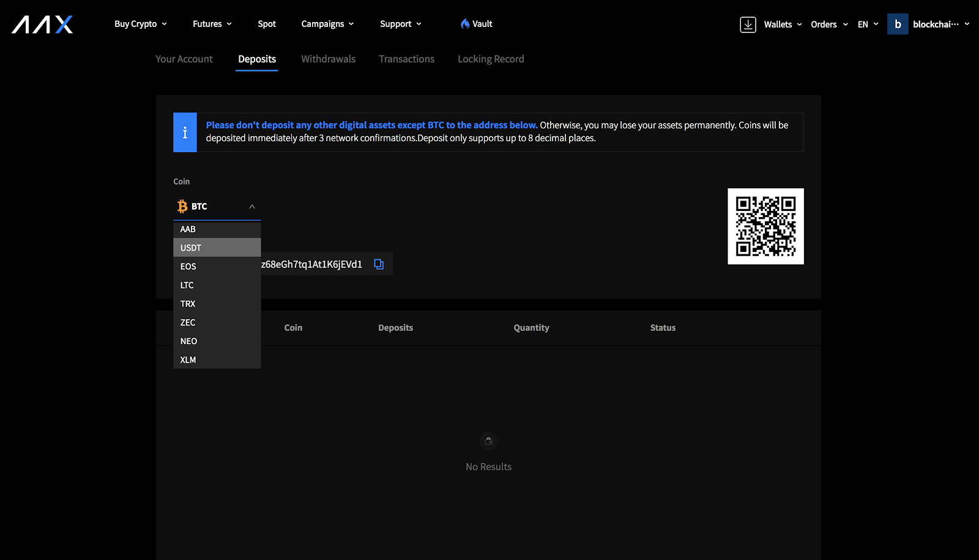Expand the Buy Crypto menu
Screen dimensions: 979x560
pyautogui.click(x=140, y=24)
